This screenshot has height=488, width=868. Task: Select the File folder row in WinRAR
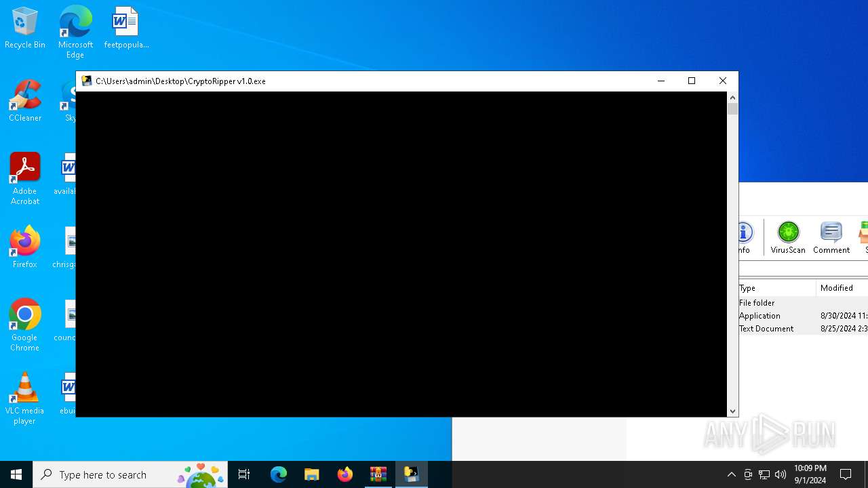pyautogui.click(x=804, y=303)
